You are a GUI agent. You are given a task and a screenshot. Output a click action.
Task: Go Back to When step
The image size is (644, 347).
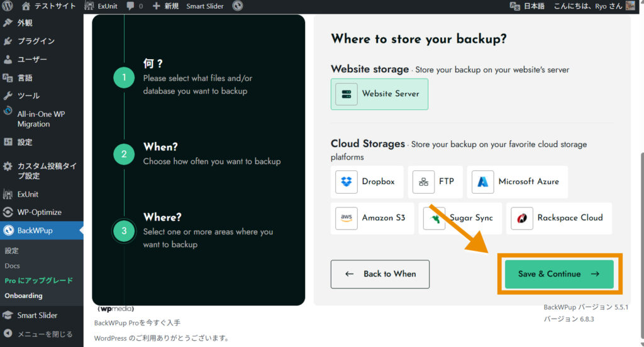click(x=380, y=274)
